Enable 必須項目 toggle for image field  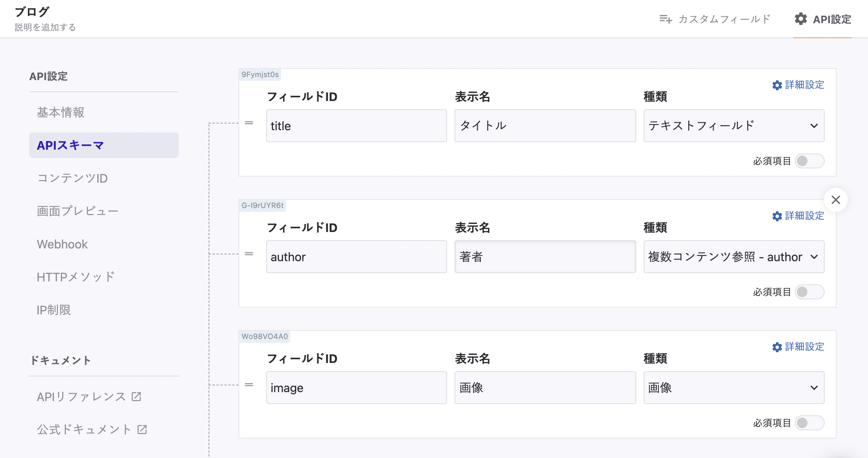coord(809,423)
